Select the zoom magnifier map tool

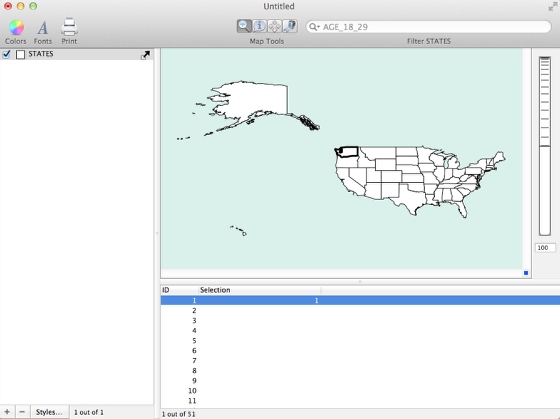tap(244, 26)
